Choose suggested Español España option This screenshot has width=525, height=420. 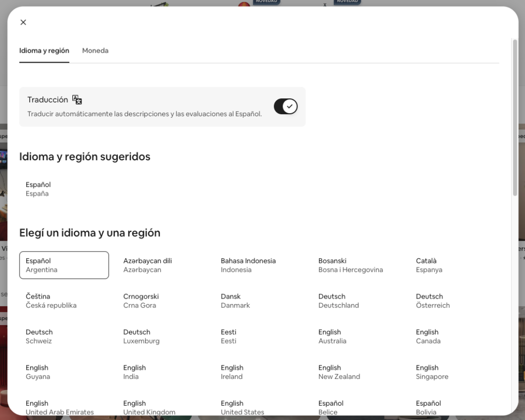(x=38, y=189)
